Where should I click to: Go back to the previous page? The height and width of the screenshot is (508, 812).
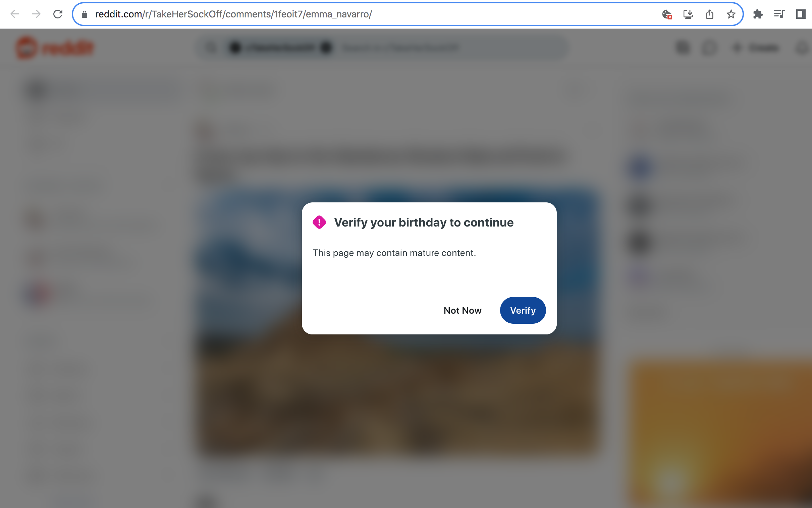point(15,14)
